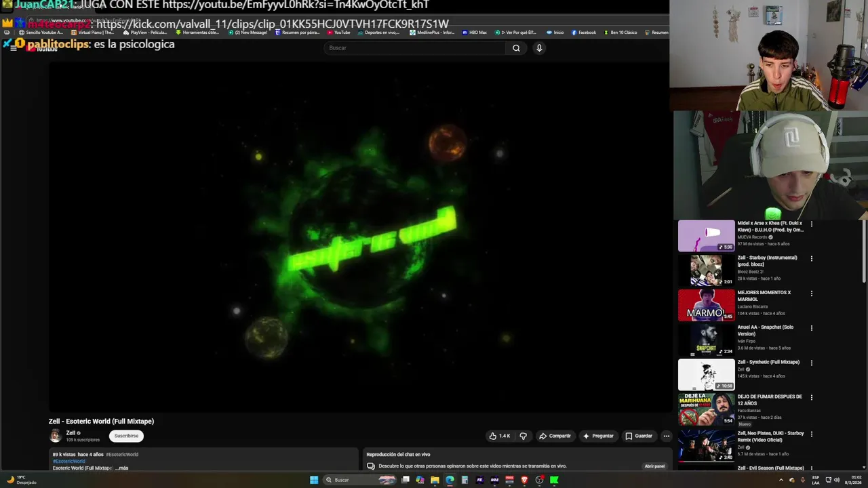Image resolution: width=868 pixels, height=488 pixels.
Task: Open the Facebook bookmark
Action: (x=583, y=33)
